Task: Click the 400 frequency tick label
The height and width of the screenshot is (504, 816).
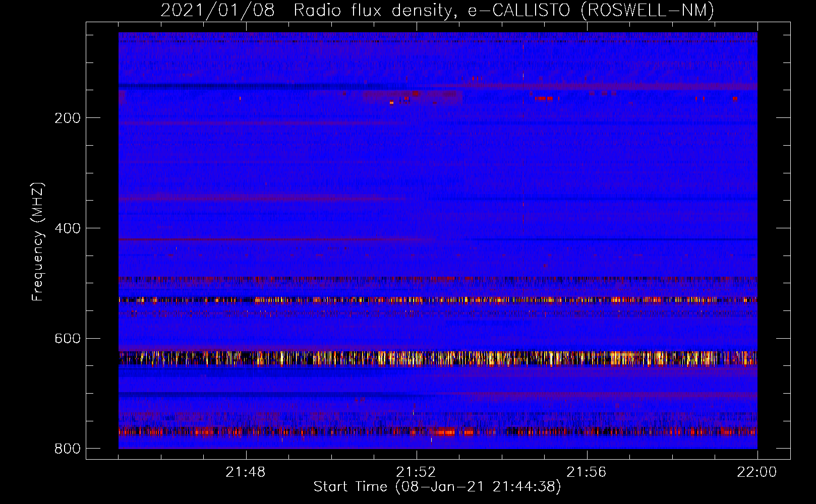Action: [68, 228]
